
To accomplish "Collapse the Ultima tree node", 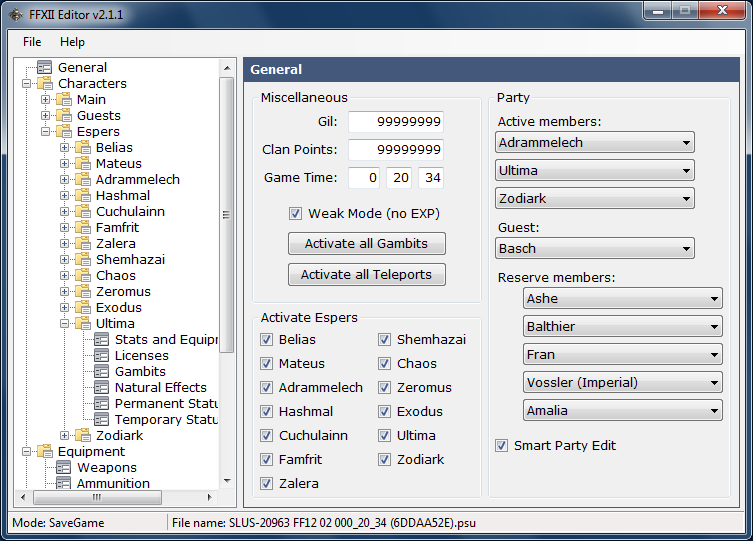I will click(x=64, y=324).
